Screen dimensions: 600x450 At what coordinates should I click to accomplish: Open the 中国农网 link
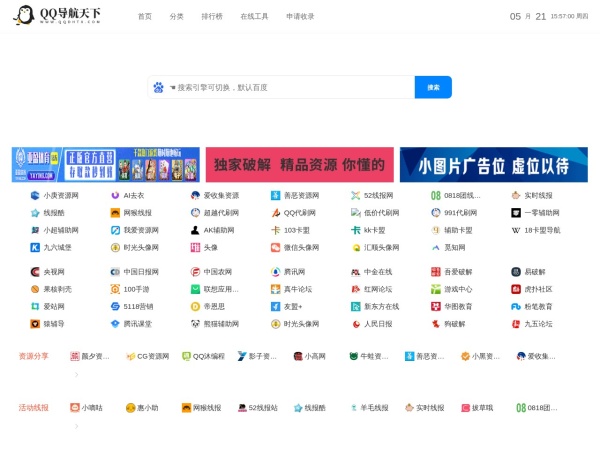click(x=218, y=272)
